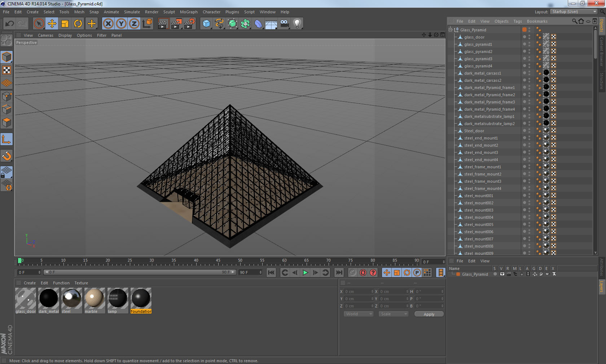Activate the Move tool in toolbar
Viewport: 606px width, 364px height.
(x=52, y=24)
